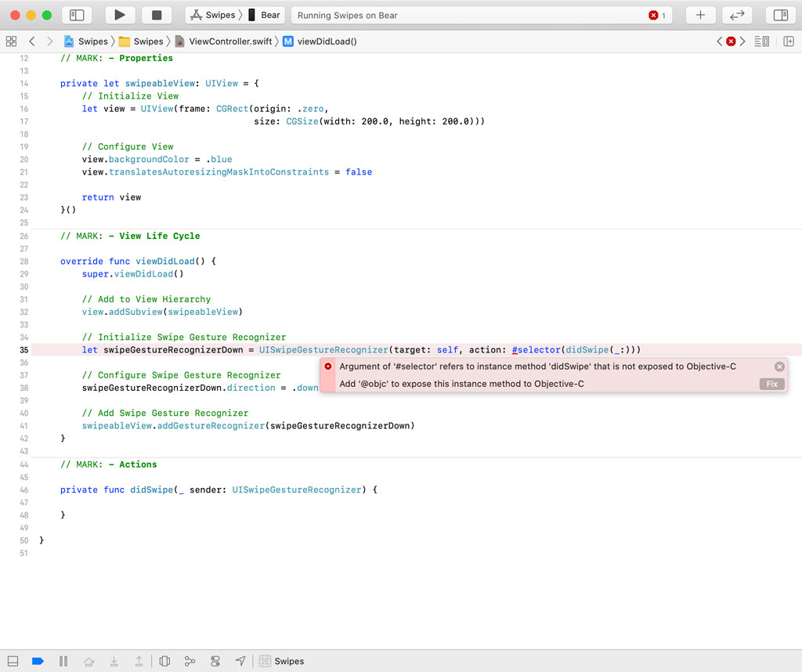Click the error icon in the popup

coord(328,367)
